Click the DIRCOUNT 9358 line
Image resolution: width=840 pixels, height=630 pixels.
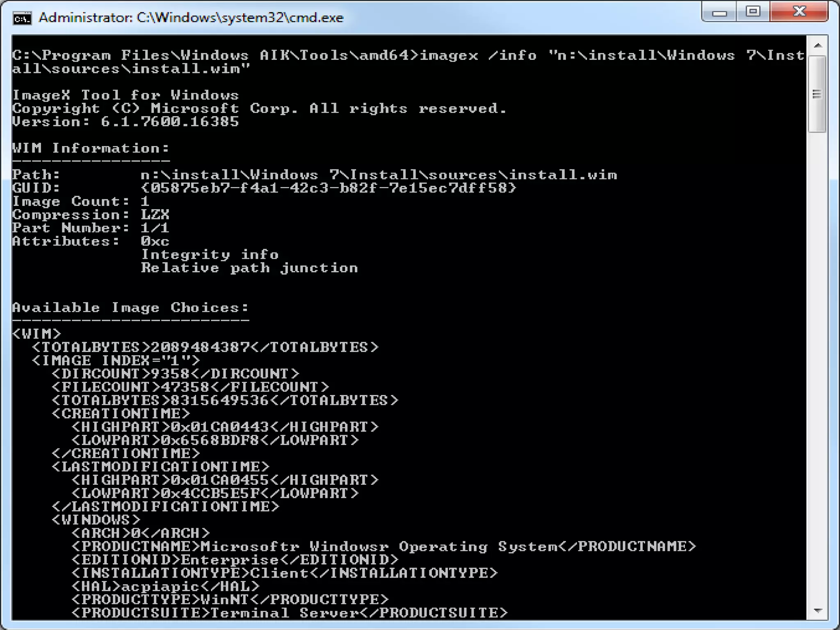(176, 374)
